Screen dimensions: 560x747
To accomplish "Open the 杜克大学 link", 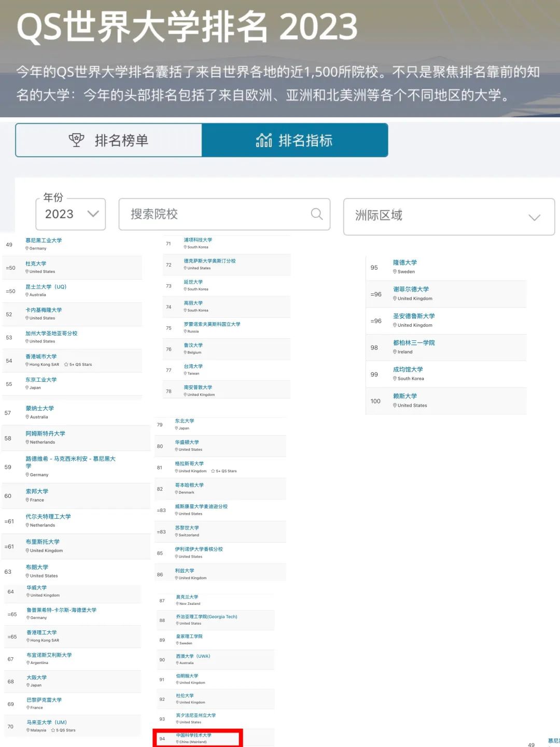I will (36, 264).
